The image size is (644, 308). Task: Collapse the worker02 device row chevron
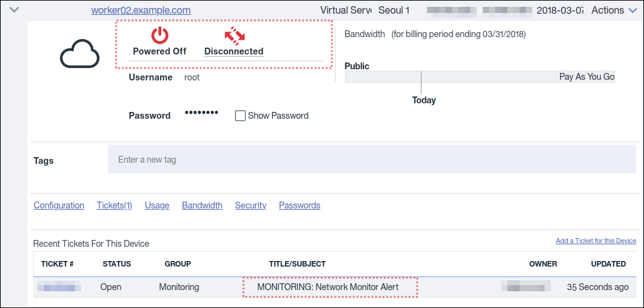pos(15,10)
